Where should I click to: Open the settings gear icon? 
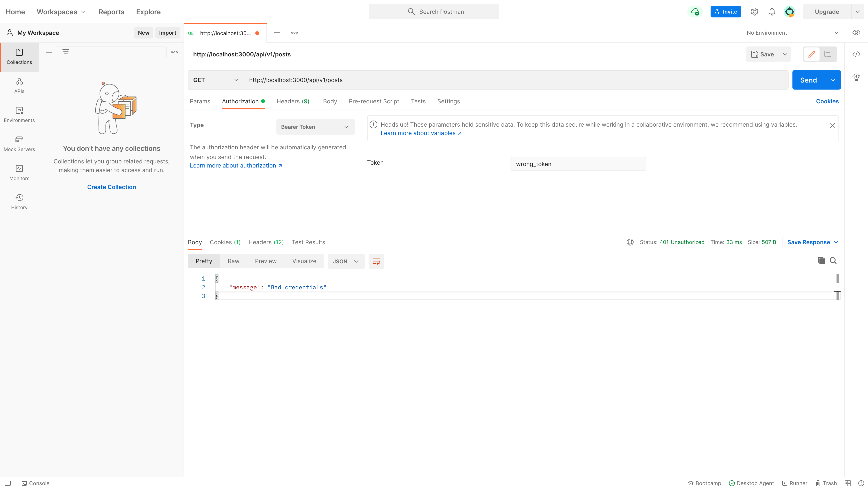coord(754,12)
